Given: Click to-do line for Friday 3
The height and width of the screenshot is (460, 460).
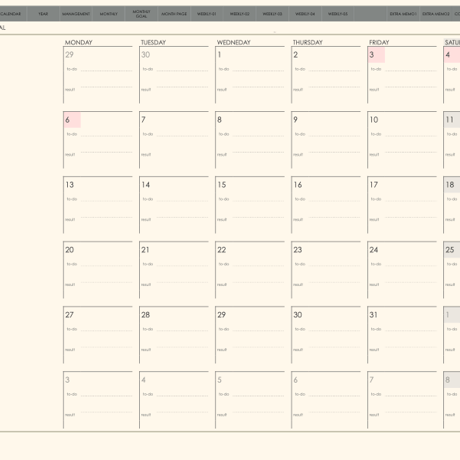Looking at the screenshot, I should click(410, 70).
